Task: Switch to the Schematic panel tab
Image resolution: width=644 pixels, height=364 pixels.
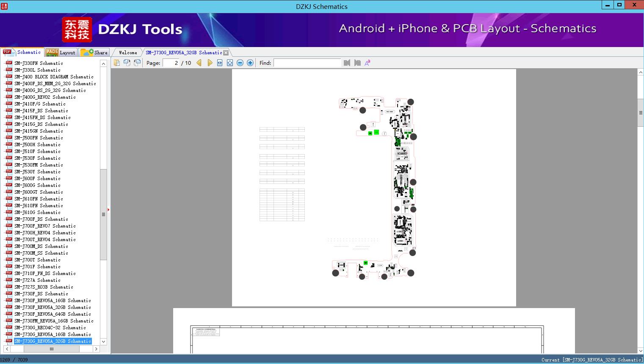Action: [22, 52]
